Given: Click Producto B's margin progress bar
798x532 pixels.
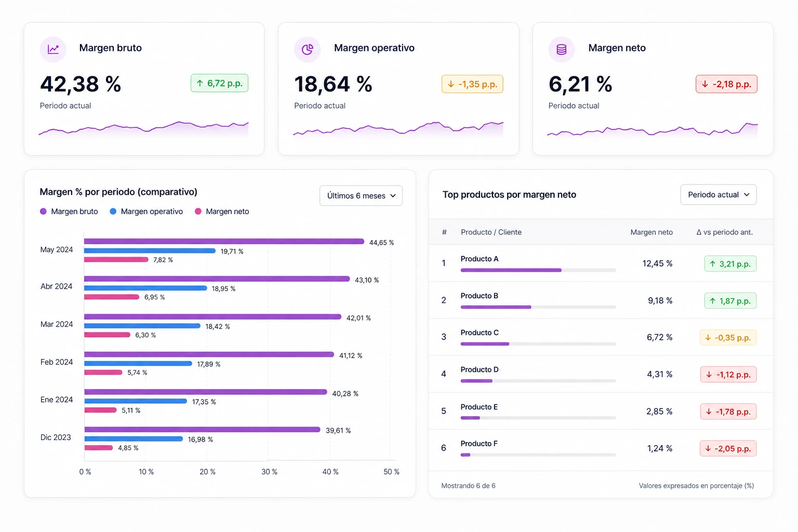Looking at the screenshot, I should (x=538, y=307).
